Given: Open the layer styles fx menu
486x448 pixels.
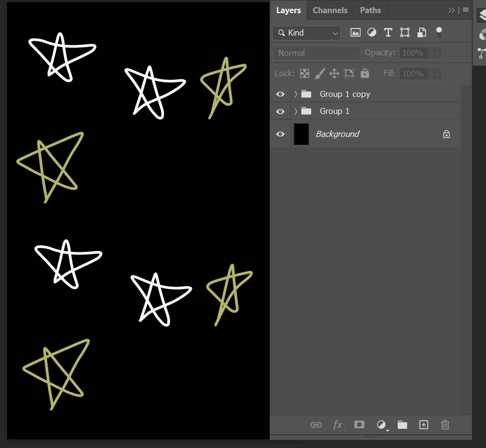Looking at the screenshot, I should click(338, 425).
